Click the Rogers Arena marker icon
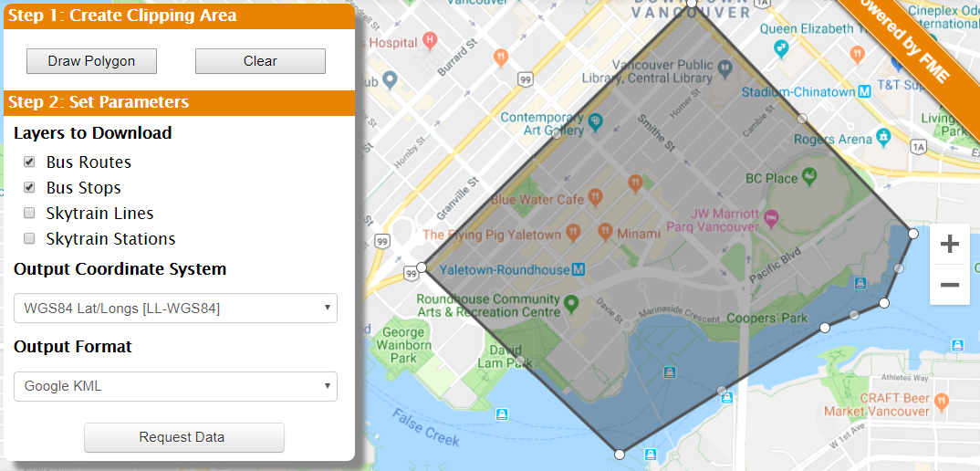Screen dimensions: 980x471 [x=883, y=136]
